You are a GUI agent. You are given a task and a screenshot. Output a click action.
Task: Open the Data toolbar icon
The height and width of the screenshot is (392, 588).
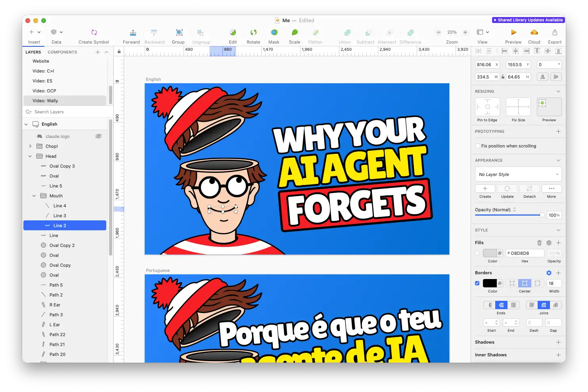(x=54, y=32)
